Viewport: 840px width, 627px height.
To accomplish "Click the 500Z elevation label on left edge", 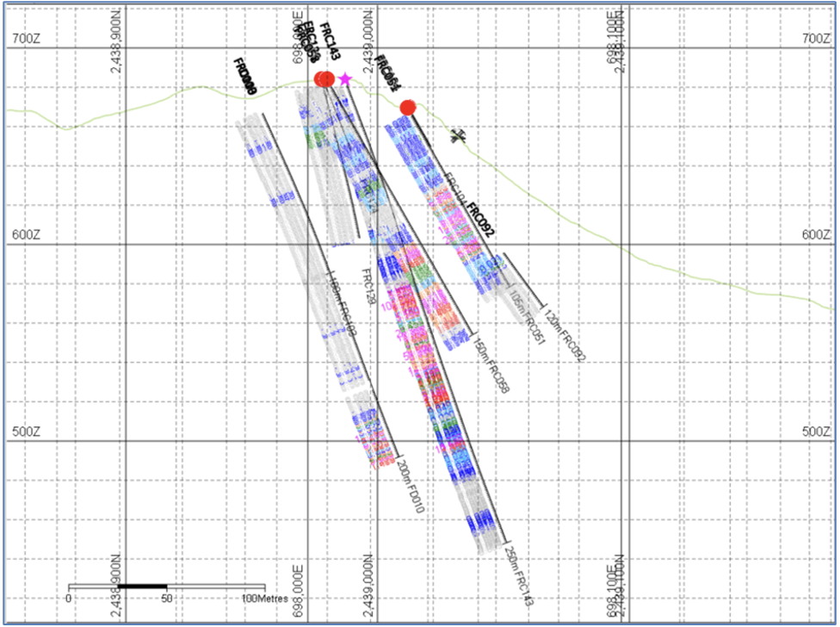I will coord(26,431).
